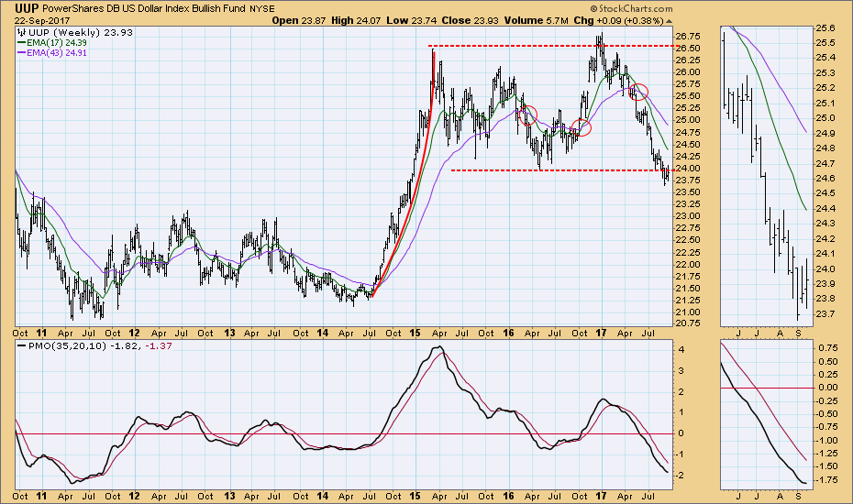Click the green EMA(17) line swatch in the legend
This screenshot has width=853, height=504.
coord(22,42)
